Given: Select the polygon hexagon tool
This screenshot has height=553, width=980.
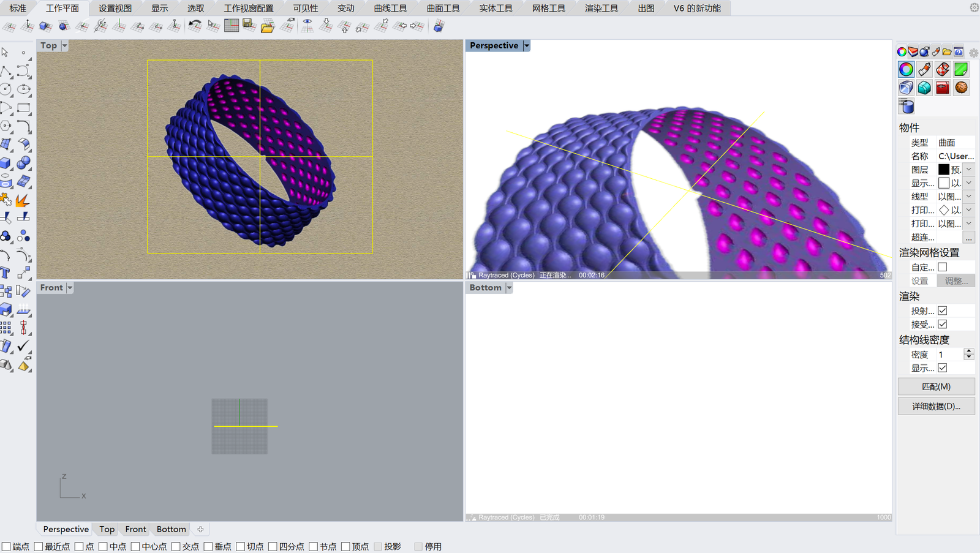Looking at the screenshot, I should (6, 126).
